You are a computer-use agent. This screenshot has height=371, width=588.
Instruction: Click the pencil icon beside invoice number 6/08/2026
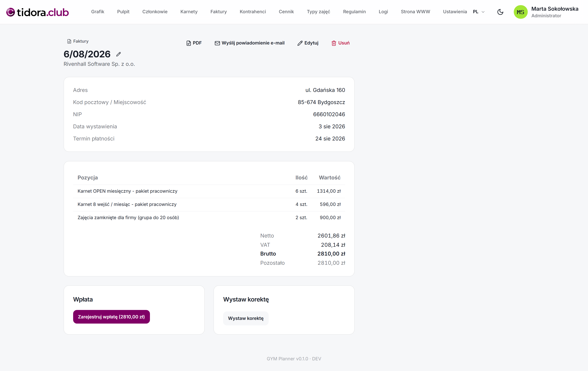pos(119,54)
